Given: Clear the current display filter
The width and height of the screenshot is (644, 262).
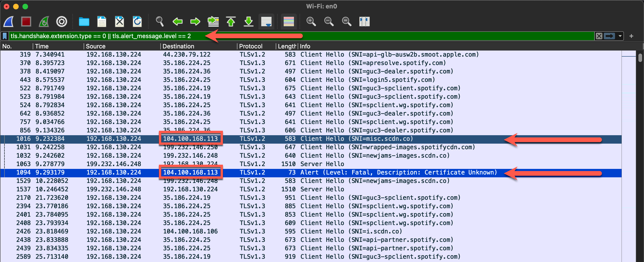Looking at the screenshot, I should click(x=599, y=36).
